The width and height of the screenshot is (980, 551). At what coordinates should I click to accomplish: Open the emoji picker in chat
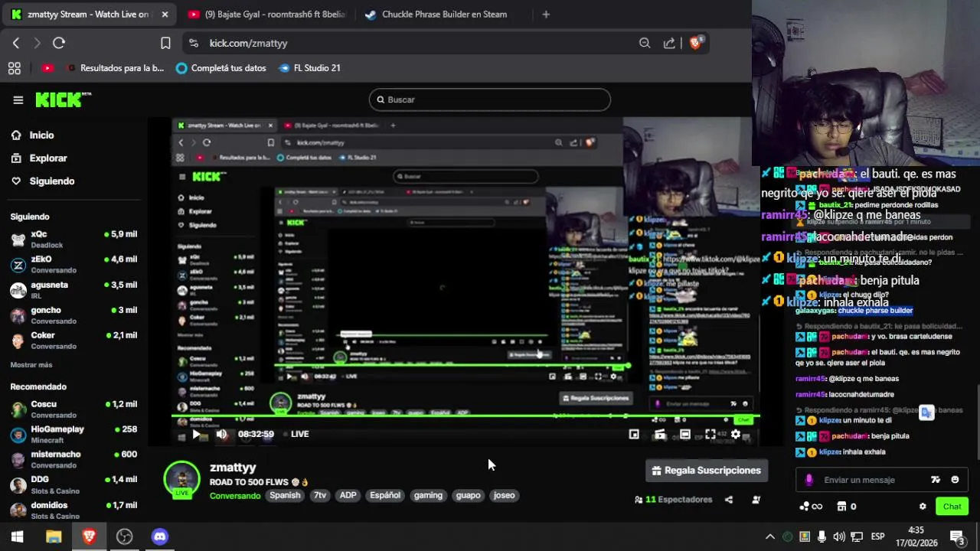click(955, 480)
